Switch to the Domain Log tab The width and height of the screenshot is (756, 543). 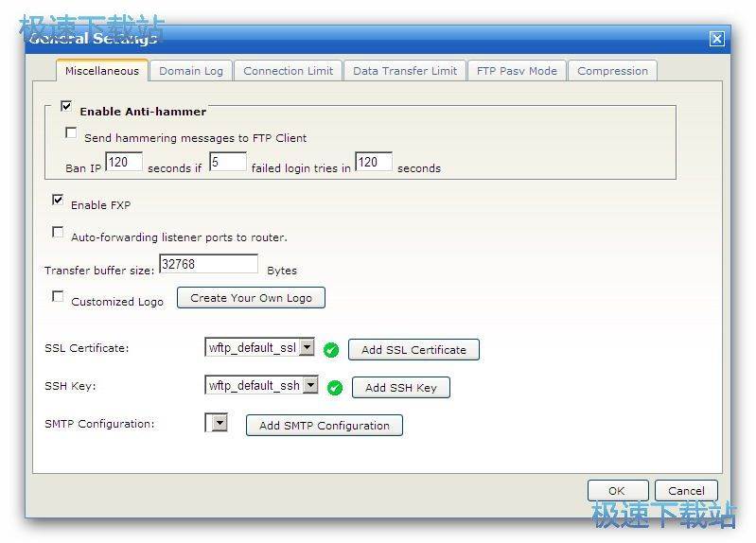(x=191, y=71)
